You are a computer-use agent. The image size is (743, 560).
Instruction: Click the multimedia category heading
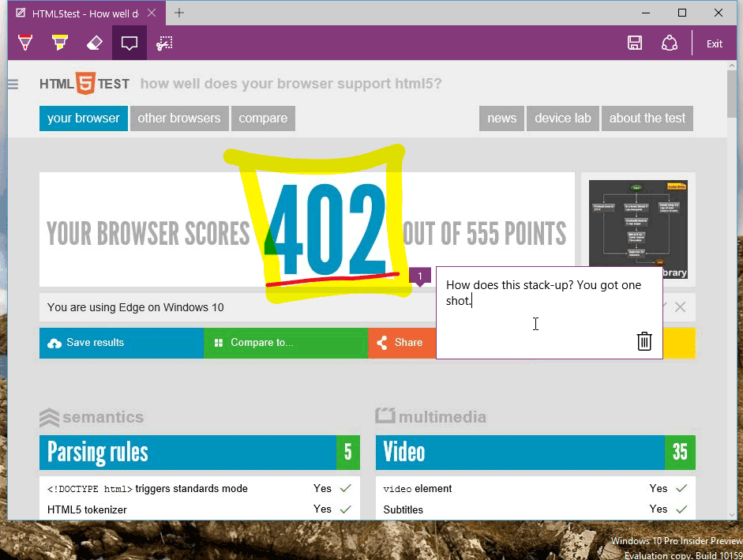(442, 417)
